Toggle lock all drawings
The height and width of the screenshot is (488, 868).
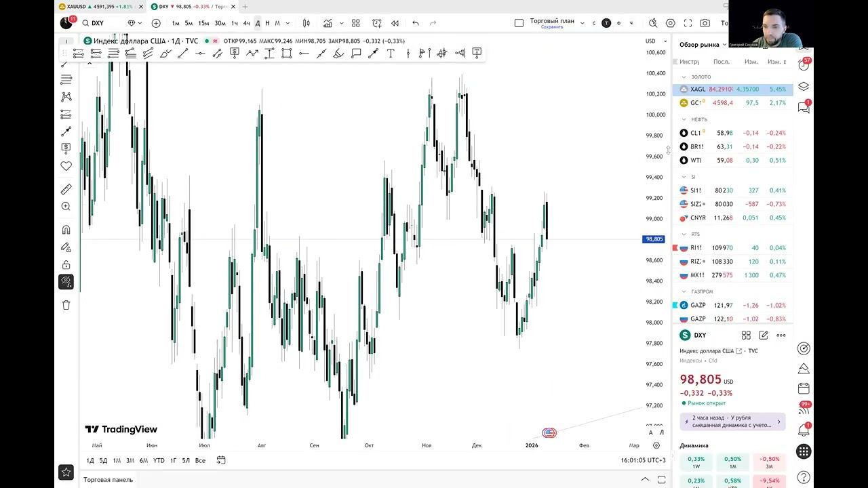coord(66,265)
